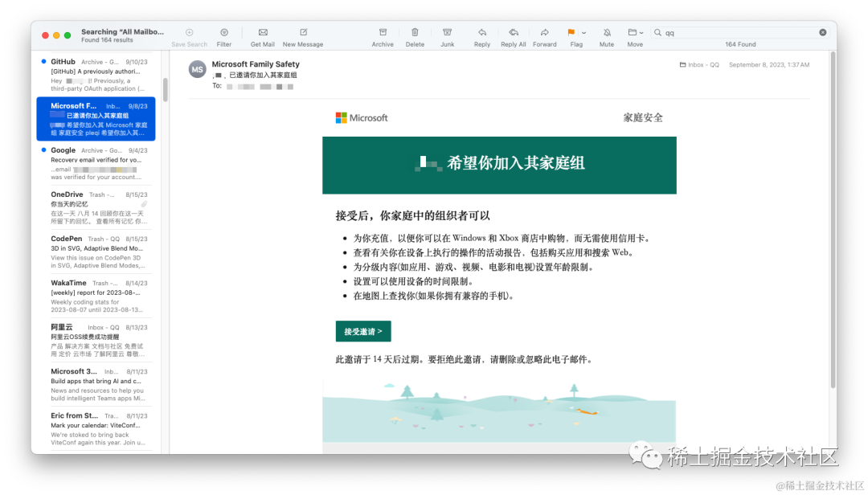Minimize the Mail window
This screenshot has width=868, height=495.
tap(56, 35)
